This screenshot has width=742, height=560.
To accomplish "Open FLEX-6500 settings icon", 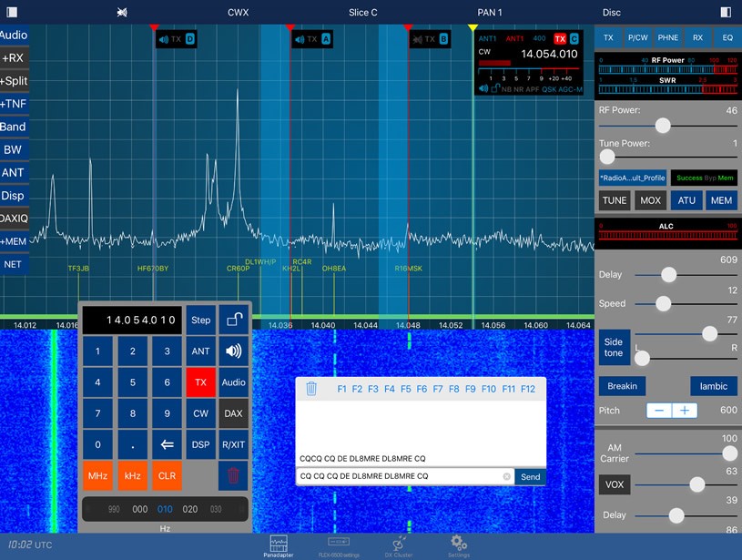I will (x=339, y=545).
